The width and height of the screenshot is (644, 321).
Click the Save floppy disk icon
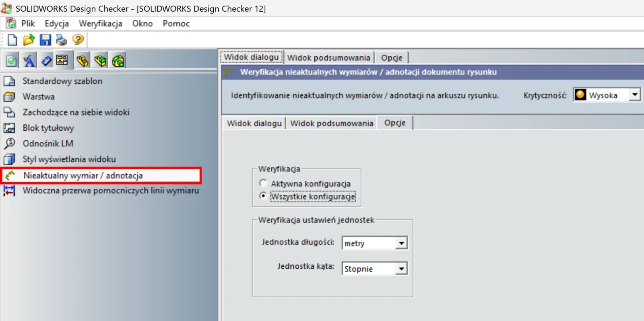(x=45, y=40)
